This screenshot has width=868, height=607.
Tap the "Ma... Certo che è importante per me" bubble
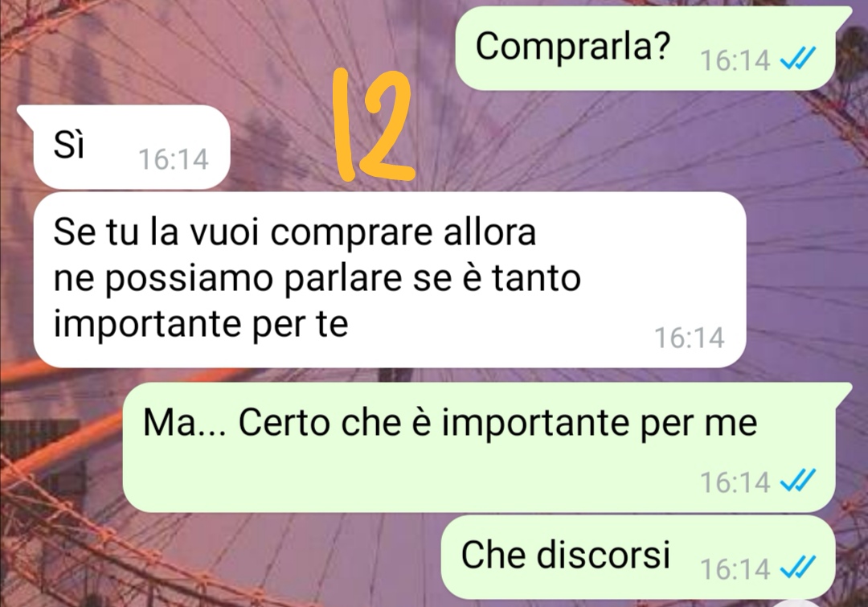pyautogui.click(x=485, y=447)
